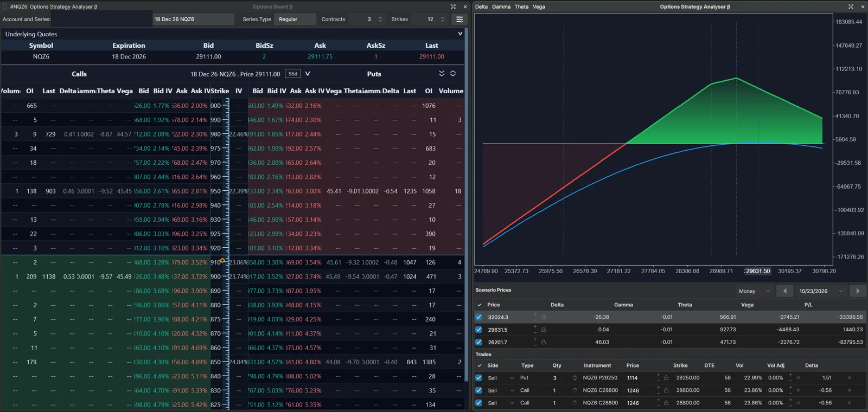Adjust the Contracts count stepper
868x412 pixels.
tap(380, 20)
